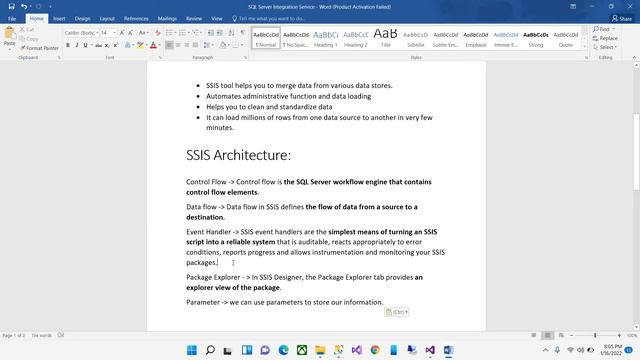Open the Mailings tab
This screenshot has width=640, height=360.
coord(167,18)
